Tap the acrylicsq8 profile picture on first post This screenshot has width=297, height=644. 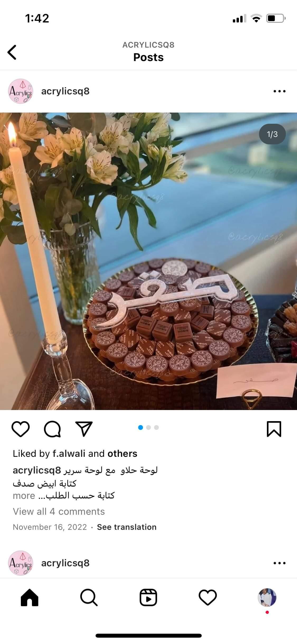coord(21,91)
